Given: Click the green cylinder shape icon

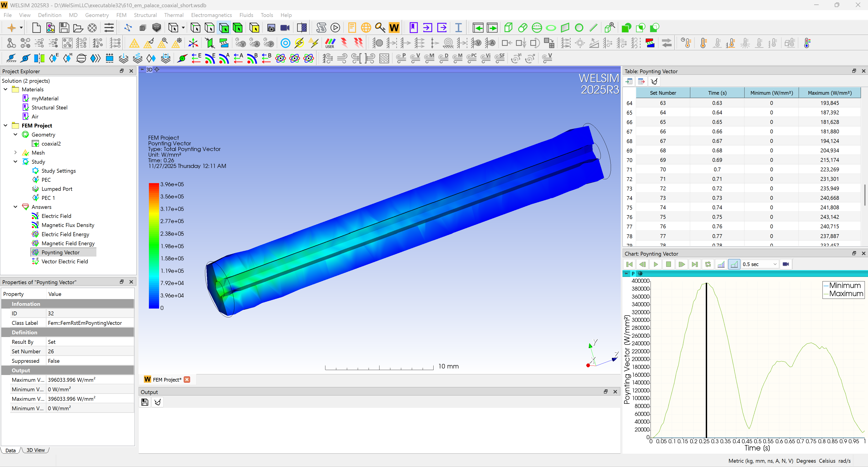Looking at the screenshot, I should point(523,28).
